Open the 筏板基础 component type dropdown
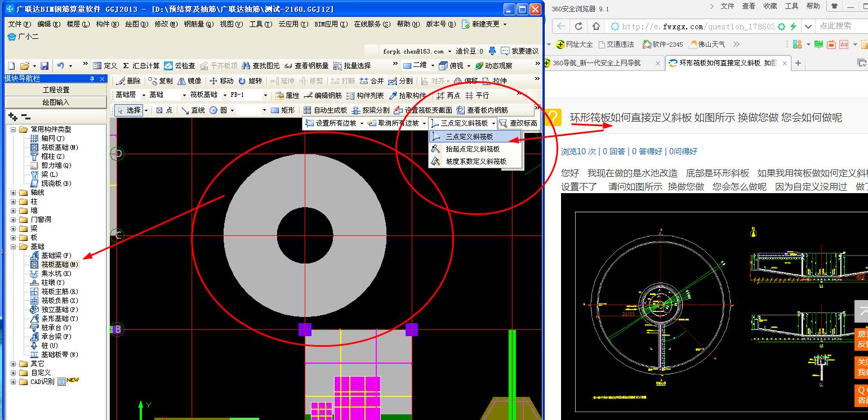Viewport: 868px width, 420px height. 225,96
